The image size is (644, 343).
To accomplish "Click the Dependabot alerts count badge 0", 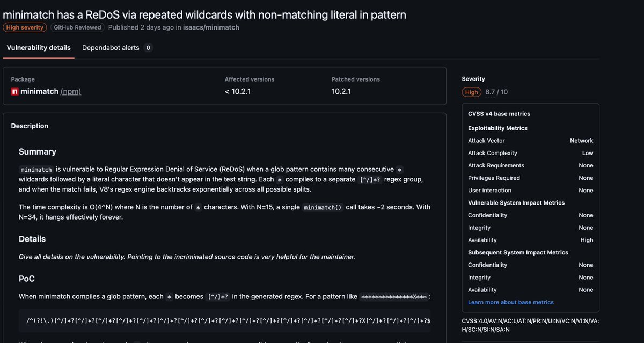I will (x=148, y=48).
